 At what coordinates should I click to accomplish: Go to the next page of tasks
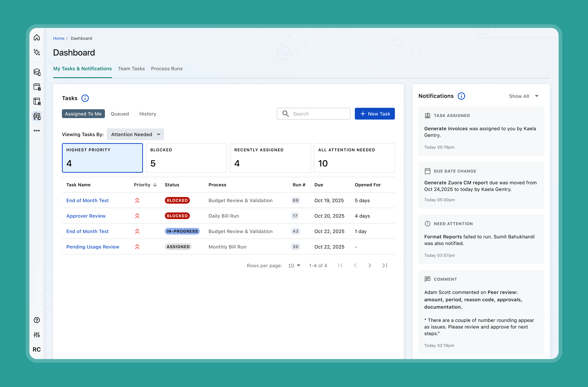(370, 265)
